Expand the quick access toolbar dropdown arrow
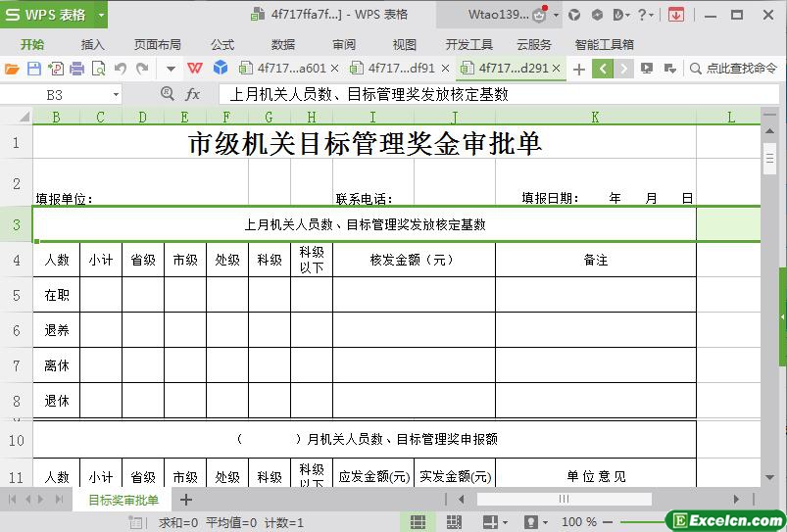 click(170, 69)
